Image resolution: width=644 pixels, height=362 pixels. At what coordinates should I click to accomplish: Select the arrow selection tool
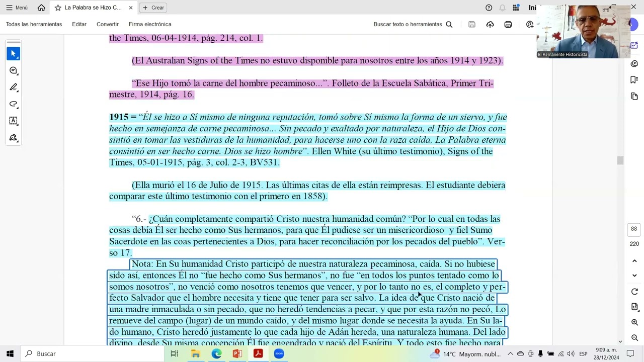[14, 53]
